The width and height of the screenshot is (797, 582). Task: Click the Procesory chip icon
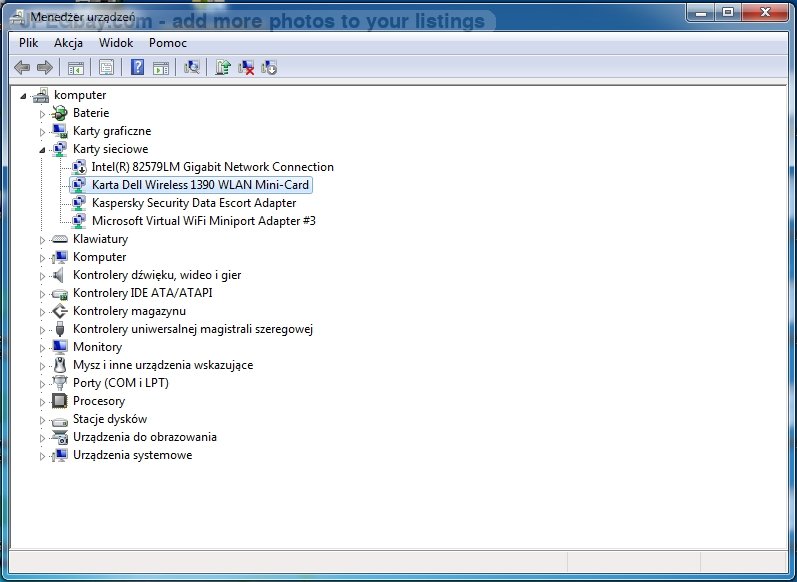pos(59,401)
